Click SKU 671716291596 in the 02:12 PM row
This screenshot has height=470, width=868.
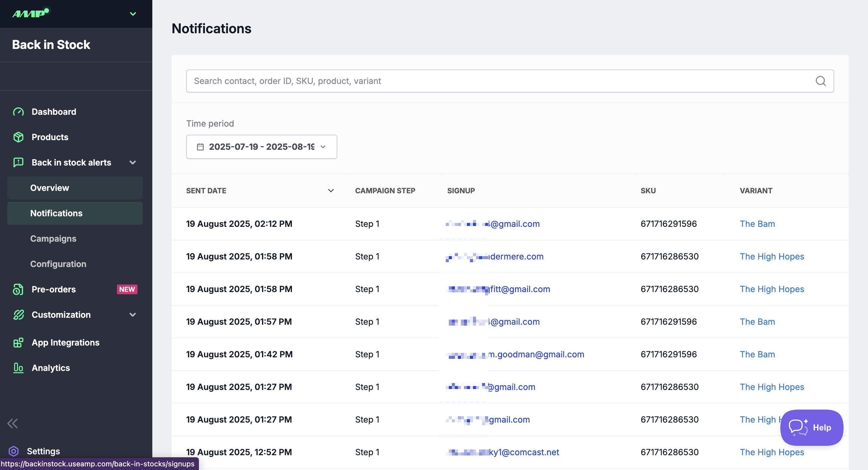669,224
